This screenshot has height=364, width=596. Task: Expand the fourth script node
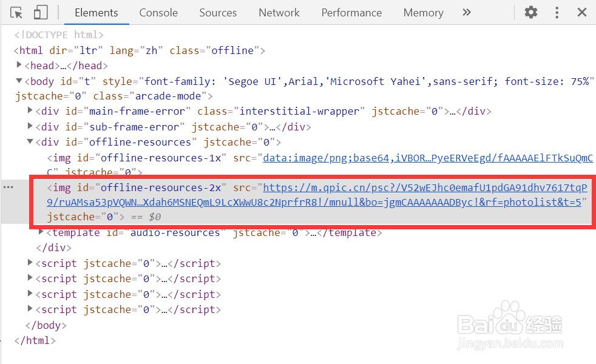pyautogui.click(x=30, y=309)
